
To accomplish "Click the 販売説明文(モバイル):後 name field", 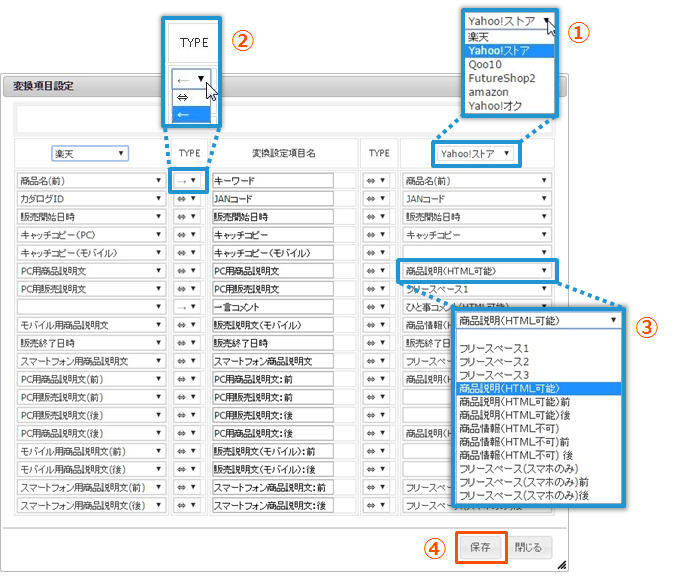I will tap(273, 470).
